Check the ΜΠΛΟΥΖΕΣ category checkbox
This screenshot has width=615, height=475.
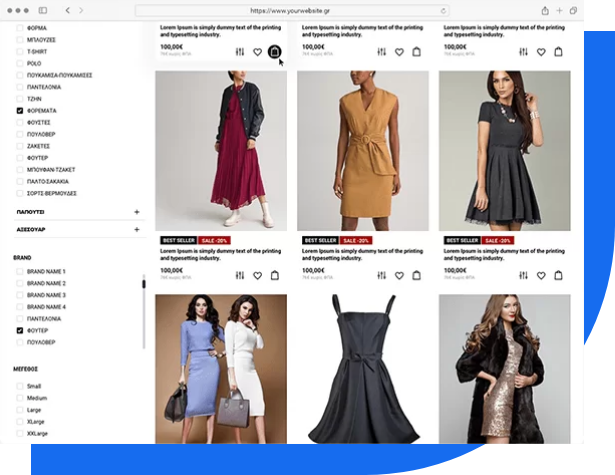(x=20, y=40)
